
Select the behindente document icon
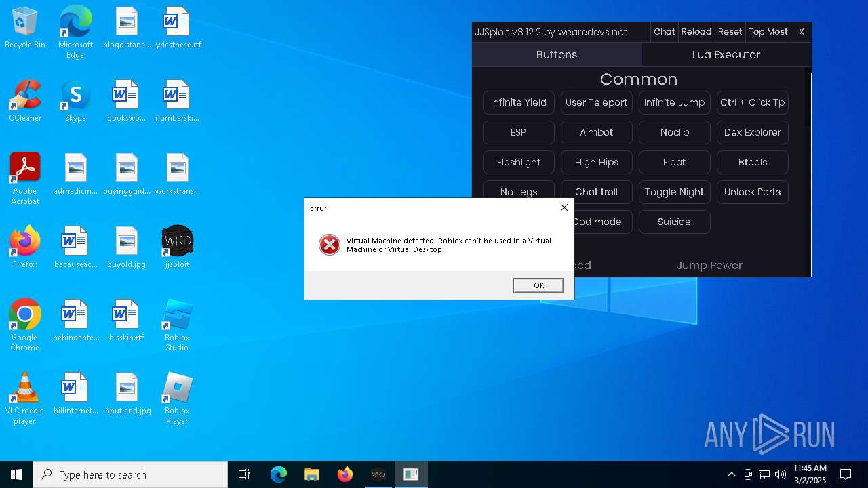tap(75, 321)
